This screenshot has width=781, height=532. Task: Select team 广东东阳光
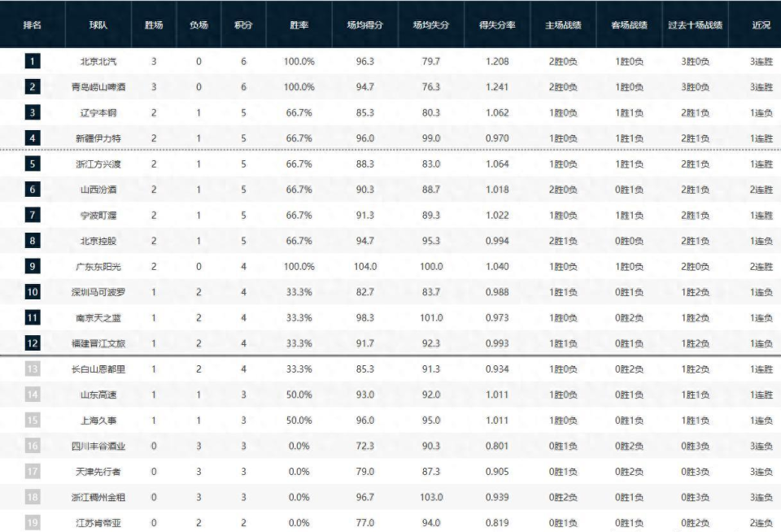(98, 267)
